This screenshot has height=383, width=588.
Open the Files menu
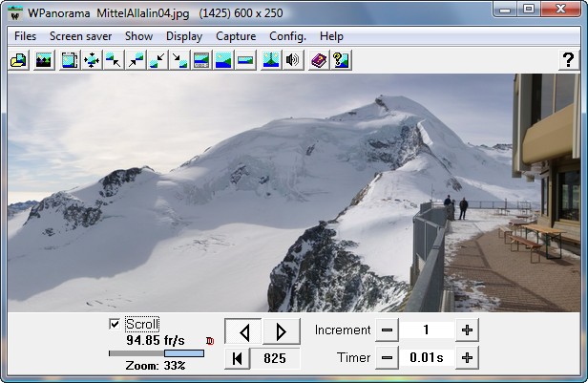26,36
